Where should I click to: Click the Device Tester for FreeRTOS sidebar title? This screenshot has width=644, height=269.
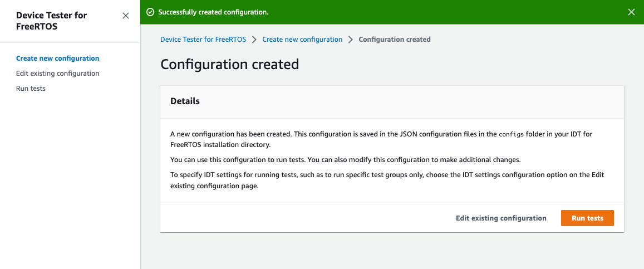click(x=51, y=21)
